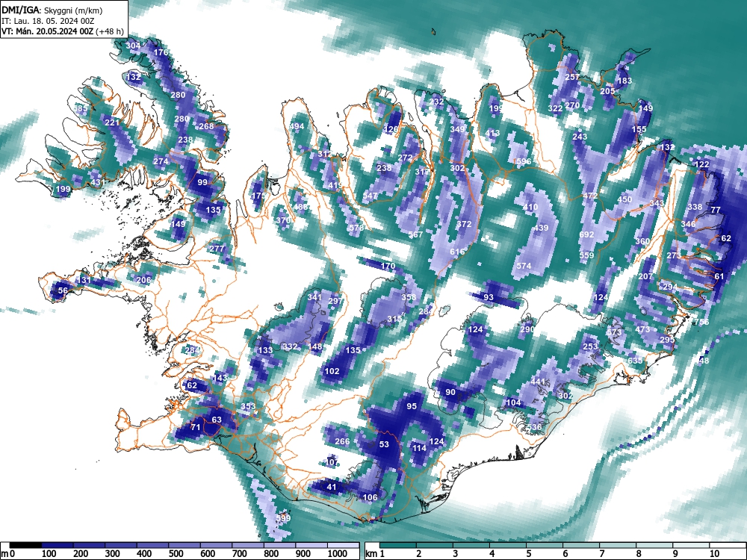Click the visibility value 536 on the map
747x560 pixels.
pyautogui.click(x=534, y=427)
